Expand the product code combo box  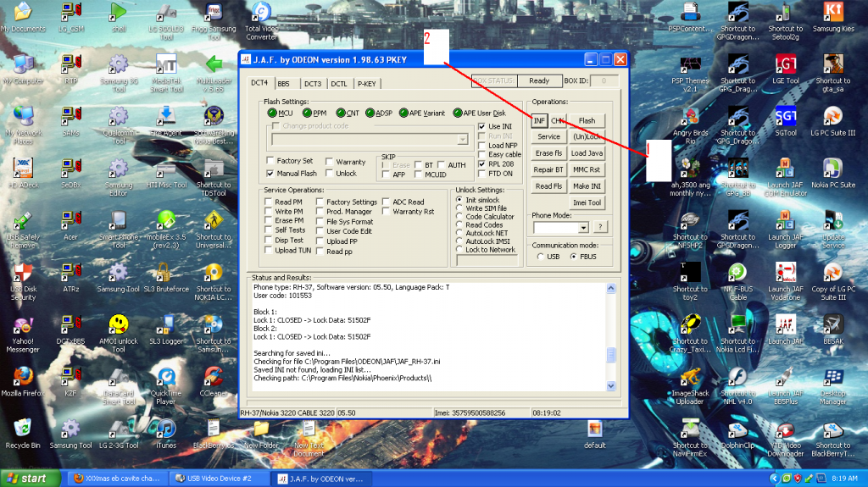click(462, 139)
